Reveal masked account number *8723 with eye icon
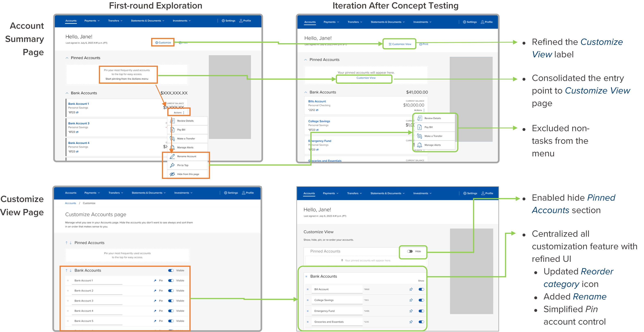The image size is (644, 332). (x=77, y=112)
